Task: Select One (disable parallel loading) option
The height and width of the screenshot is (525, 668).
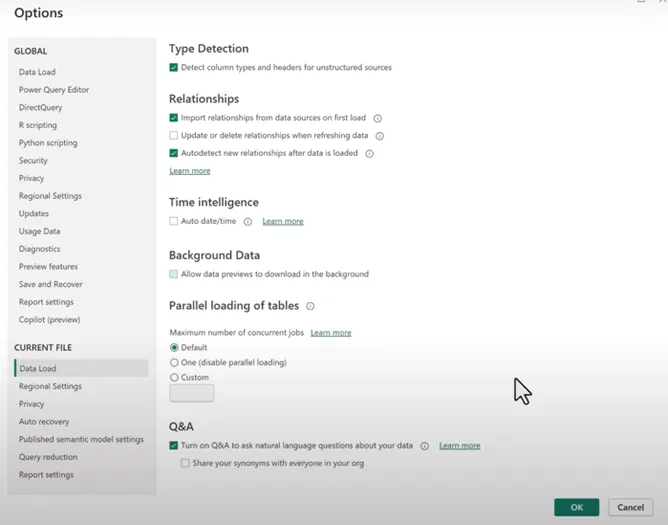Action: tap(174, 362)
